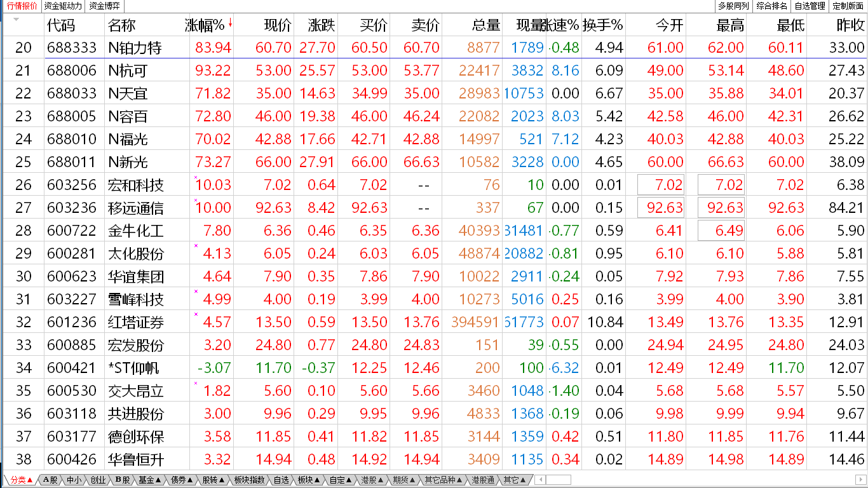Select stock row 雪峰科技

tap(434, 299)
